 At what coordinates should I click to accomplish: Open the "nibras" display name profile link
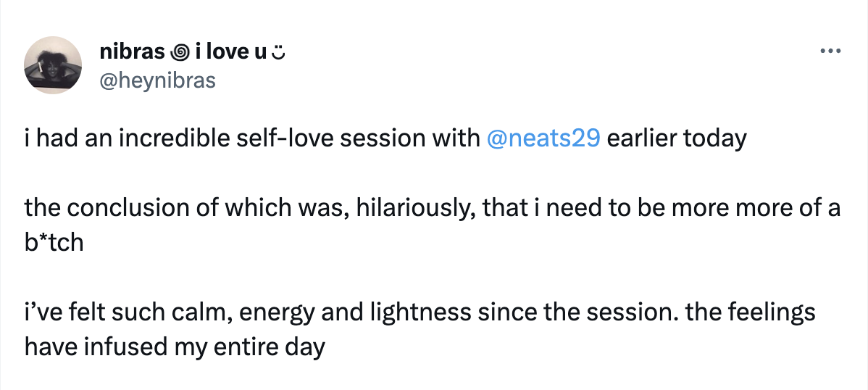[x=132, y=52]
